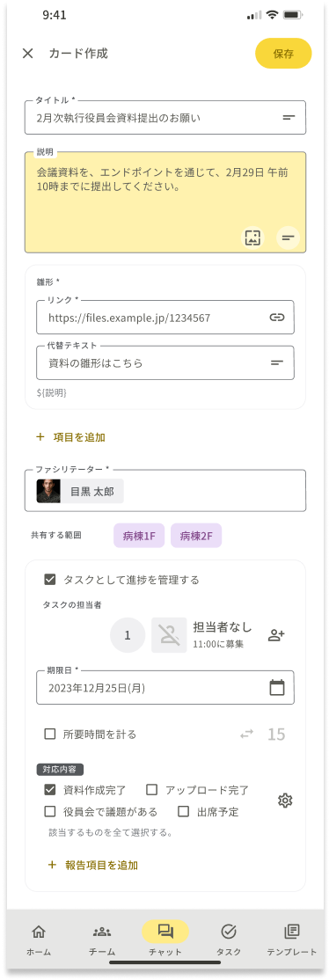The width and height of the screenshot is (329, 980).
Task: Click the text format icon in タイトル field
Action: click(289, 118)
